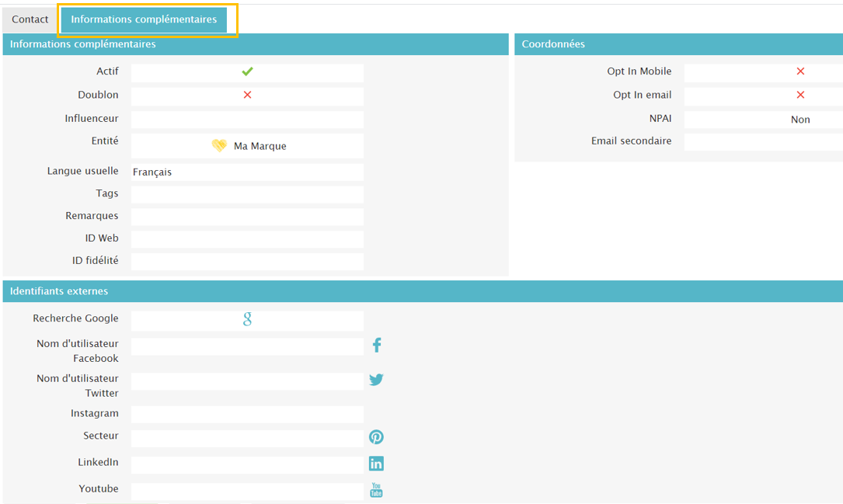Open the LinkedIn icon link
843x504 pixels.
[x=376, y=464]
